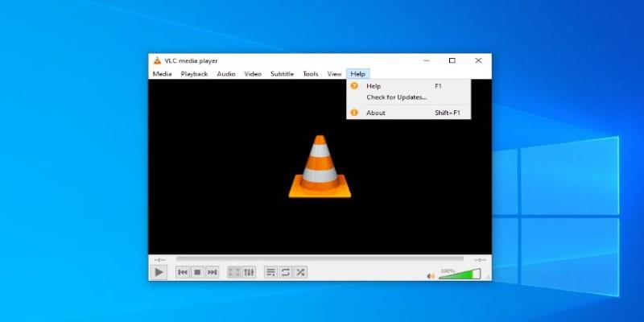Open the Subtitle menu
This screenshot has height=322, width=644.
click(x=282, y=74)
